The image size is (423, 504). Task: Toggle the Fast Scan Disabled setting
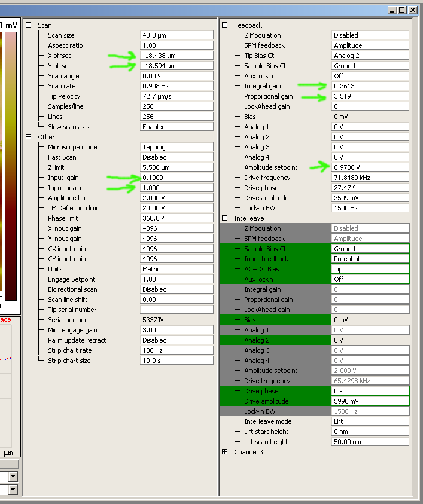176,157
